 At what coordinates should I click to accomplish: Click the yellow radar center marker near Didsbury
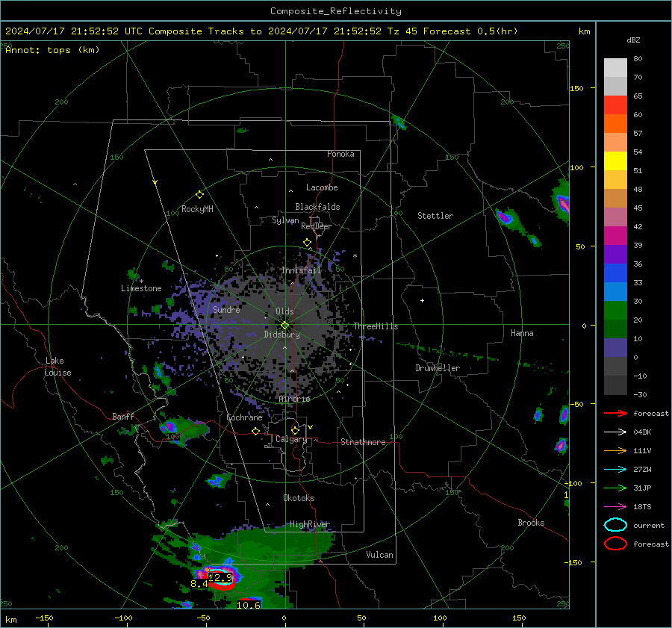tap(284, 325)
